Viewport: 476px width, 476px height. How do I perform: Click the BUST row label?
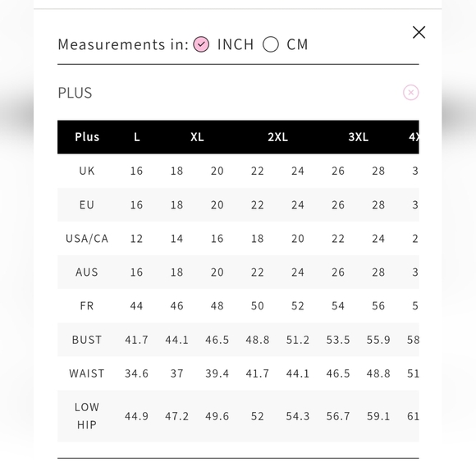87,340
